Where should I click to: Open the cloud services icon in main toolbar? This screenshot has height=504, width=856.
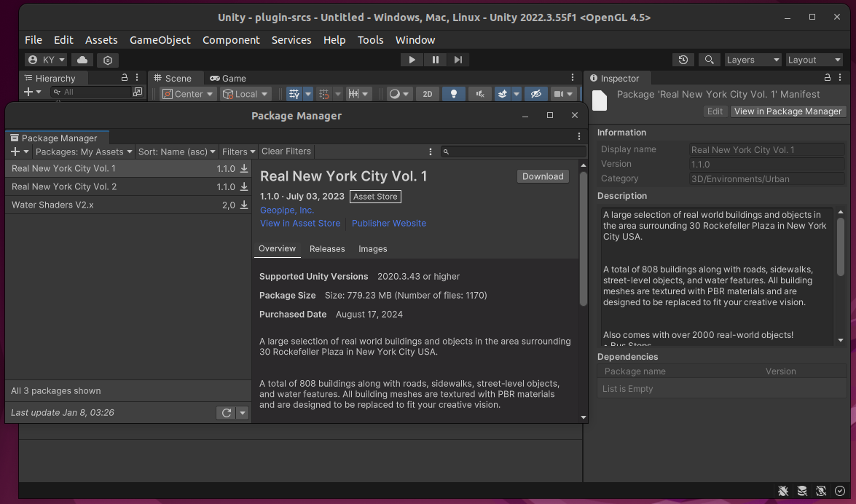click(x=82, y=60)
